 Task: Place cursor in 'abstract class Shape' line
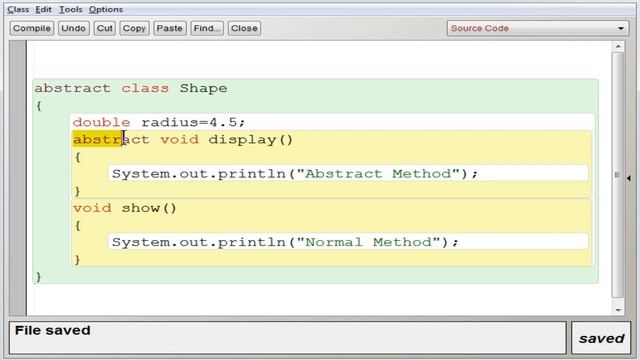click(131, 88)
